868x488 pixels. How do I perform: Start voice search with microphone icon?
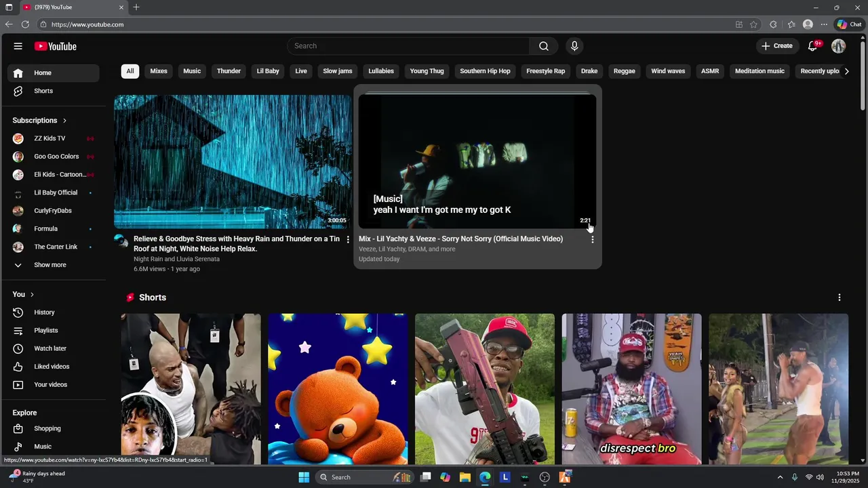[x=574, y=46]
